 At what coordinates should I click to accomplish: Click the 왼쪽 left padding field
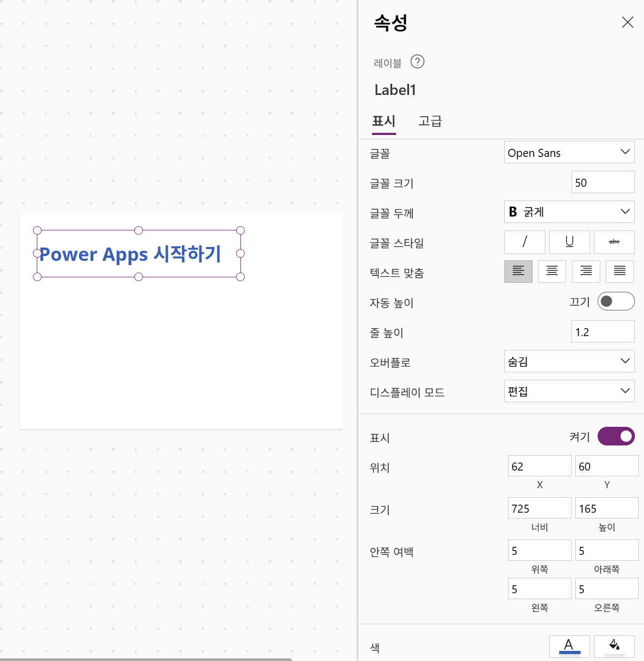(540, 589)
